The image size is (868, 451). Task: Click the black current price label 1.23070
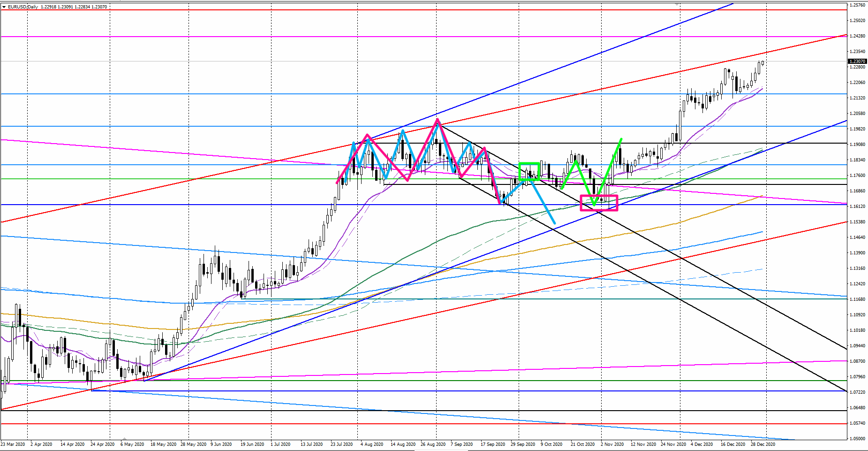tap(857, 61)
